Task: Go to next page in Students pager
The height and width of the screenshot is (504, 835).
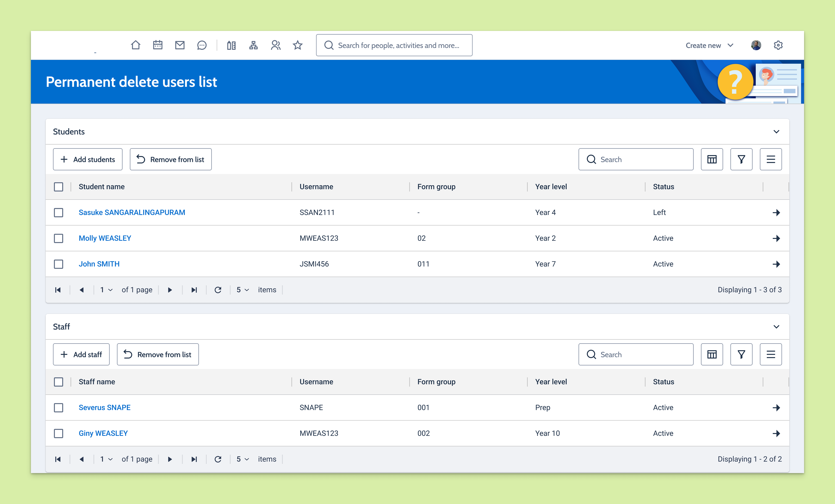Action: point(170,290)
